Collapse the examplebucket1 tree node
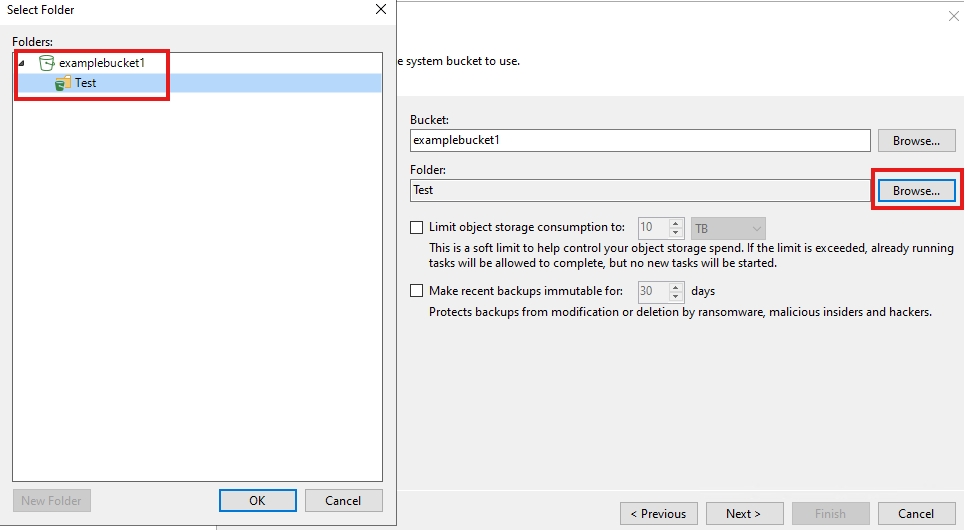This screenshot has height=530, width=965. pos(22,63)
